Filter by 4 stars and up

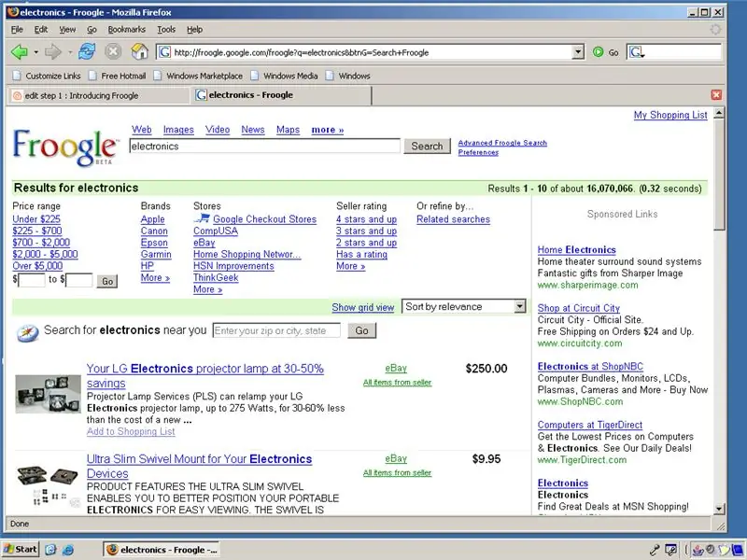point(366,219)
